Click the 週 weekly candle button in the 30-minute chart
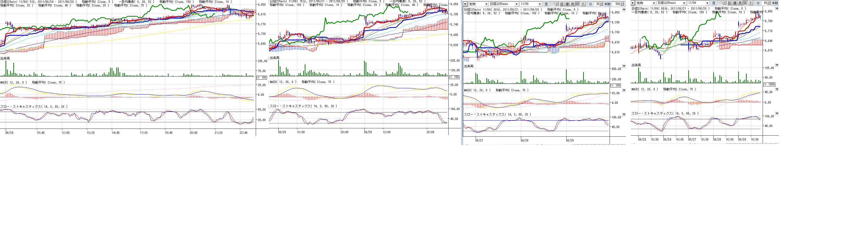 coord(567,4)
